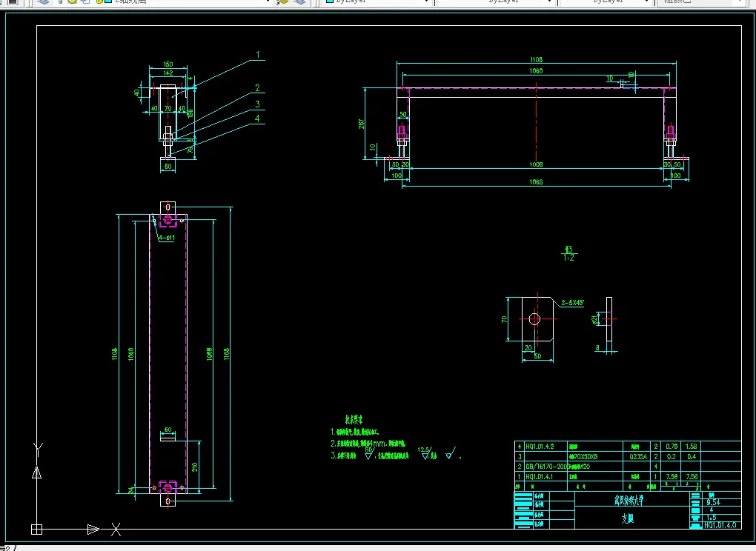756x551 pixels.
Task: Select technical requirement line 1
Action: (354, 432)
